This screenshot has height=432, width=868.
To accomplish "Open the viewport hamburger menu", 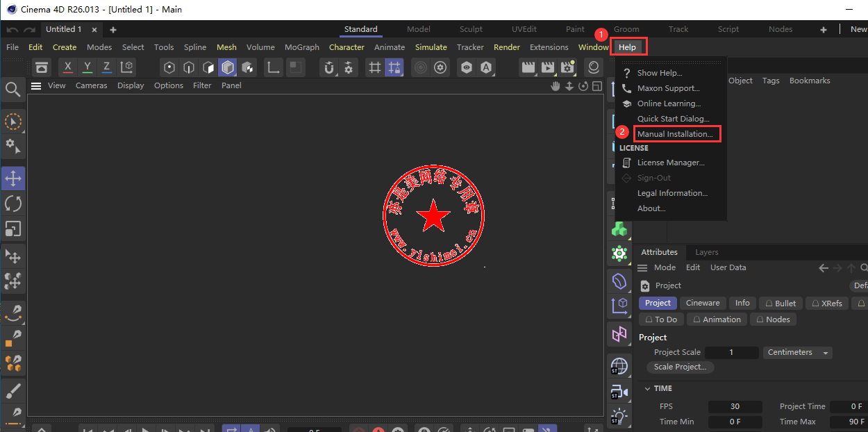I will tap(36, 86).
